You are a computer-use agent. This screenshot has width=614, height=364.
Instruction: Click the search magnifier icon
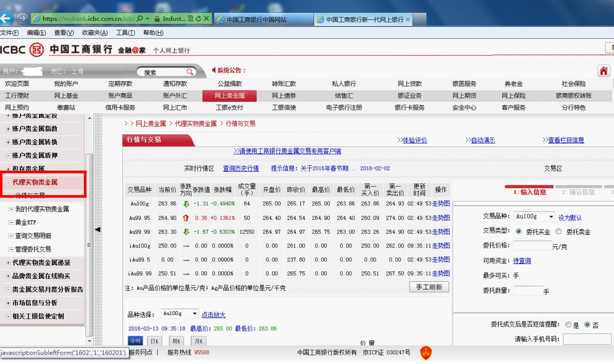pyautogui.click(x=190, y=72)
